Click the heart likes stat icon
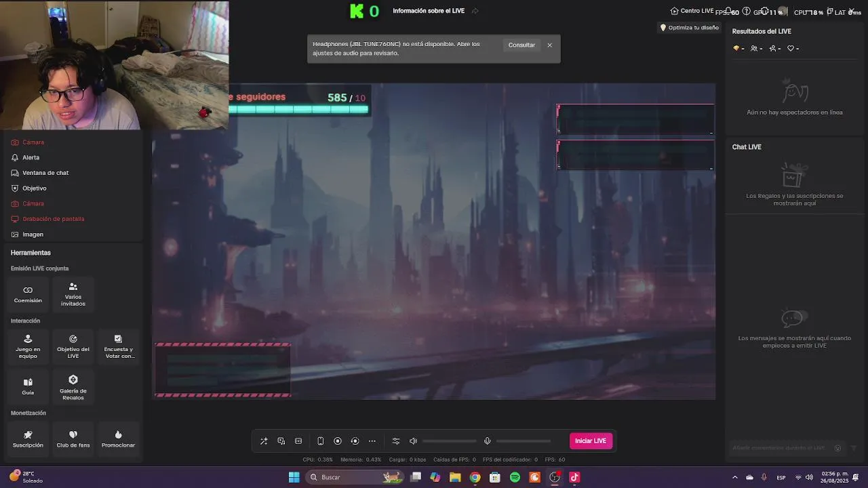 (792, 48)
